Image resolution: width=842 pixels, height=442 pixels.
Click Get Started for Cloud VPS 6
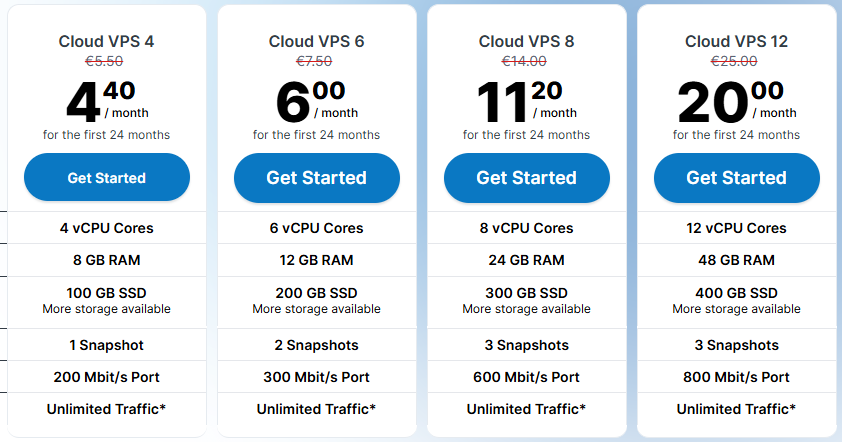317,178
